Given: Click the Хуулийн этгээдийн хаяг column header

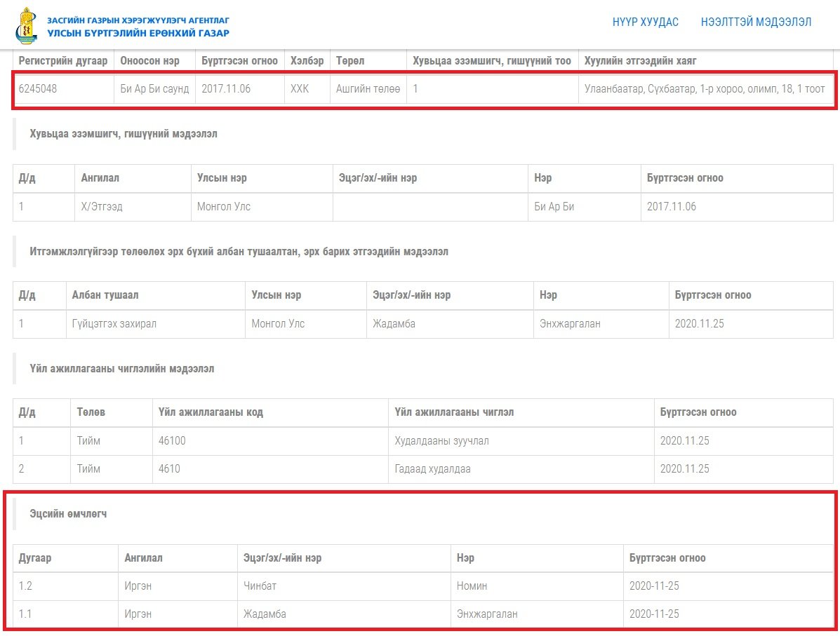Looking at the screenshot, I should tap(640, 61).
